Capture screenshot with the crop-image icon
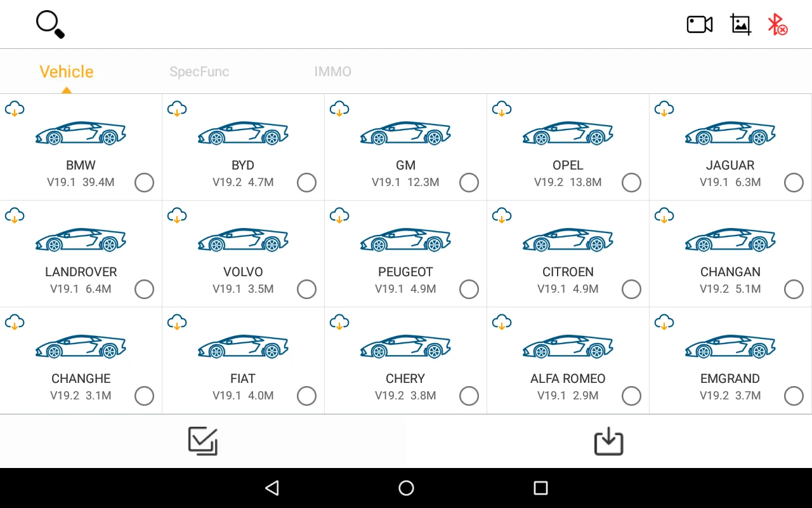Image resolution: width=812 pixels, height=508 pixels. [x=740, y=25]
